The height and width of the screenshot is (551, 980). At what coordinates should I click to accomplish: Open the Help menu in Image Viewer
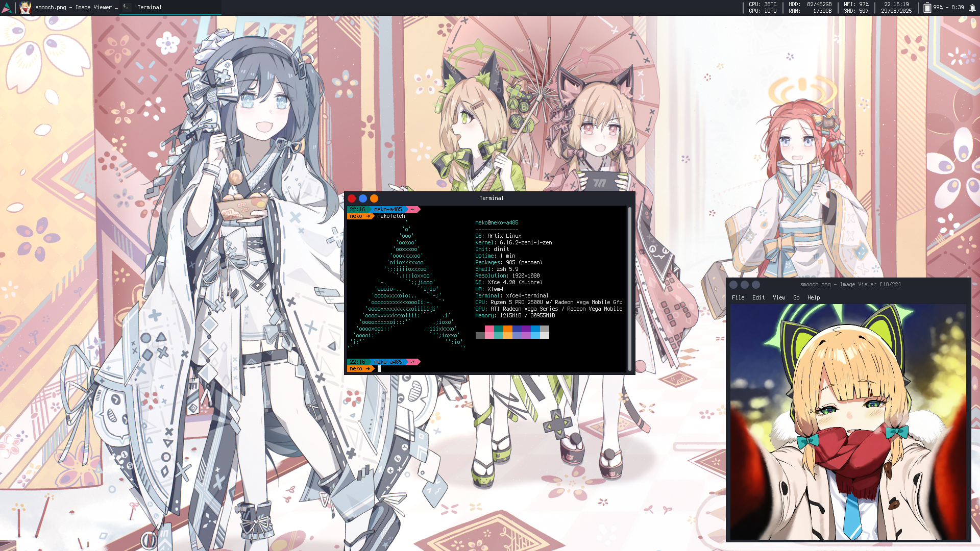[814, 298]
